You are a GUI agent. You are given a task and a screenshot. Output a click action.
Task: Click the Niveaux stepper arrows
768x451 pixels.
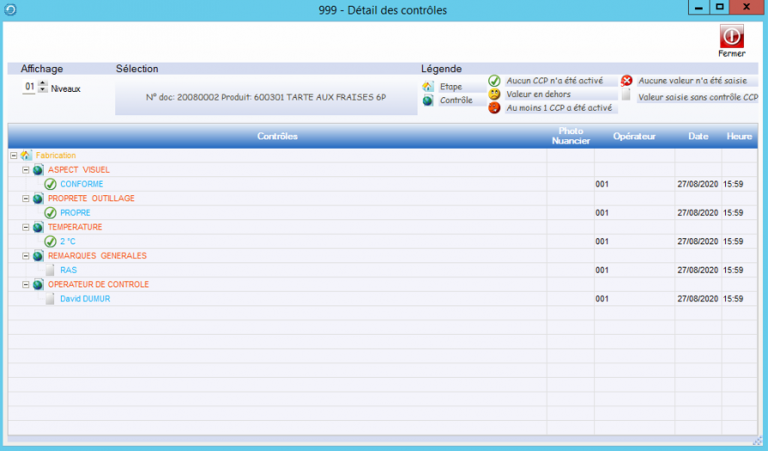click(43, 88)
